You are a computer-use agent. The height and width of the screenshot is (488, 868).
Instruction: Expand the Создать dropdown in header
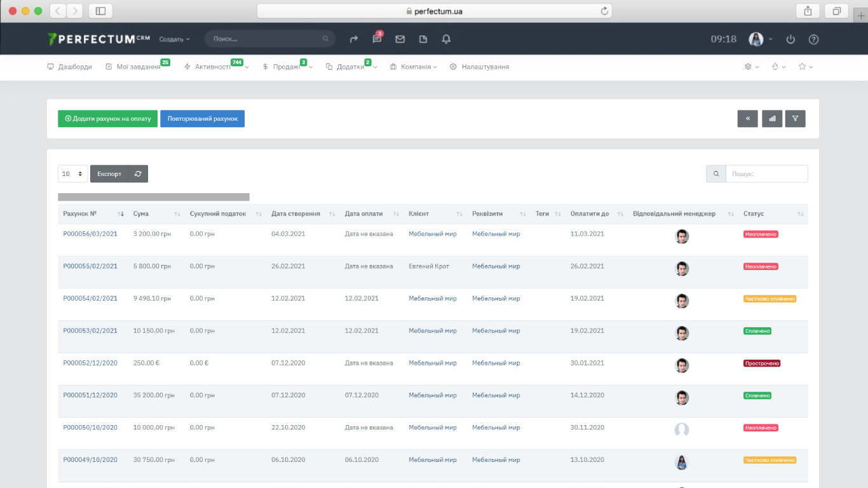(174, 39)
